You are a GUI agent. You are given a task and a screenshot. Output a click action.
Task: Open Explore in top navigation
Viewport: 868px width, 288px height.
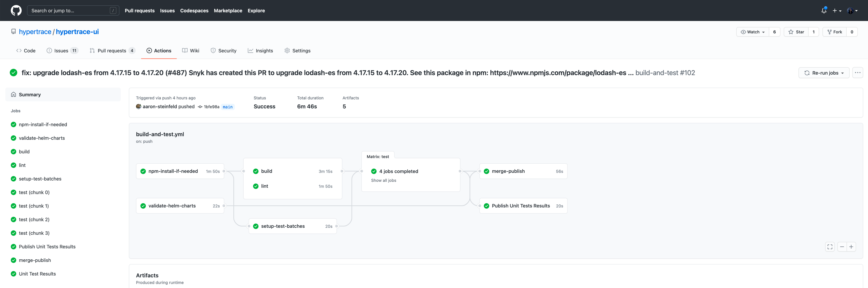tap(256, 10)
